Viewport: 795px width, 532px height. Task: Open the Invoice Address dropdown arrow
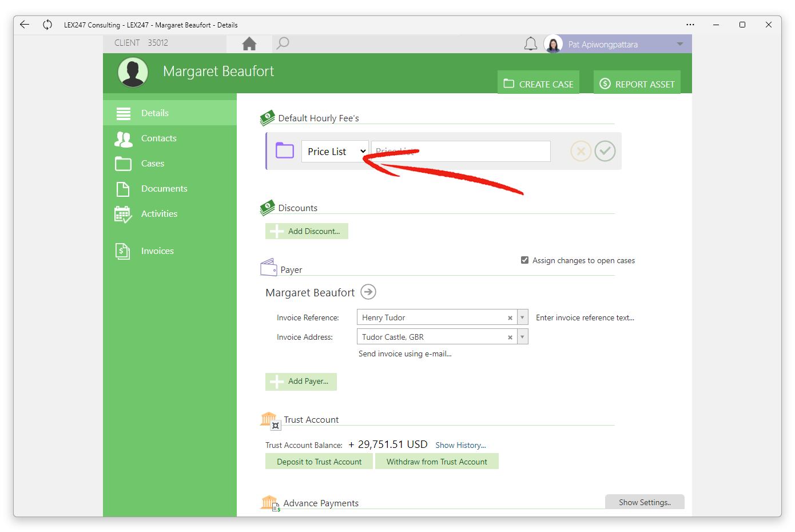coord(522,336)
